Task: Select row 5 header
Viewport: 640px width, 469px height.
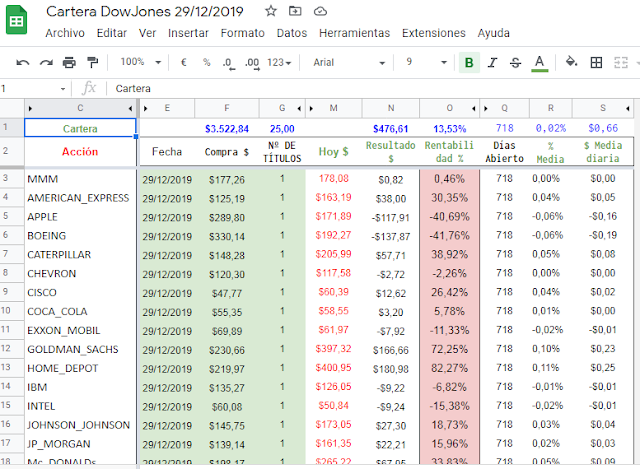Action: point(12,216)
